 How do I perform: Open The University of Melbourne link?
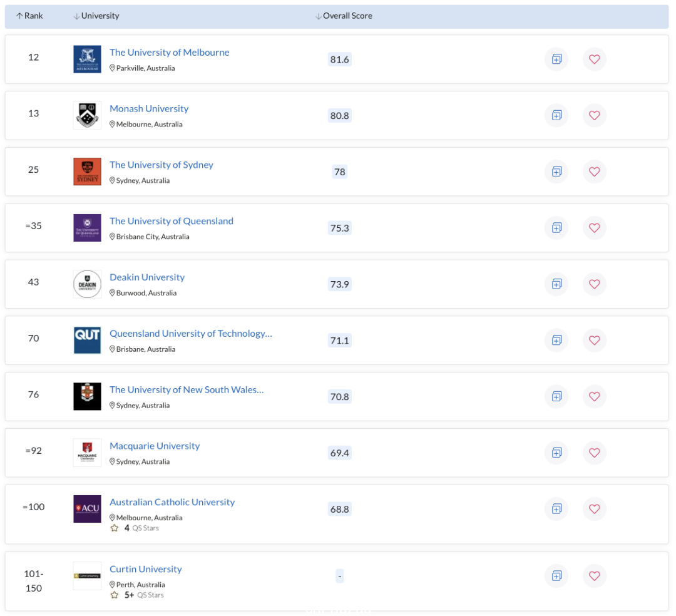(170, 52)
